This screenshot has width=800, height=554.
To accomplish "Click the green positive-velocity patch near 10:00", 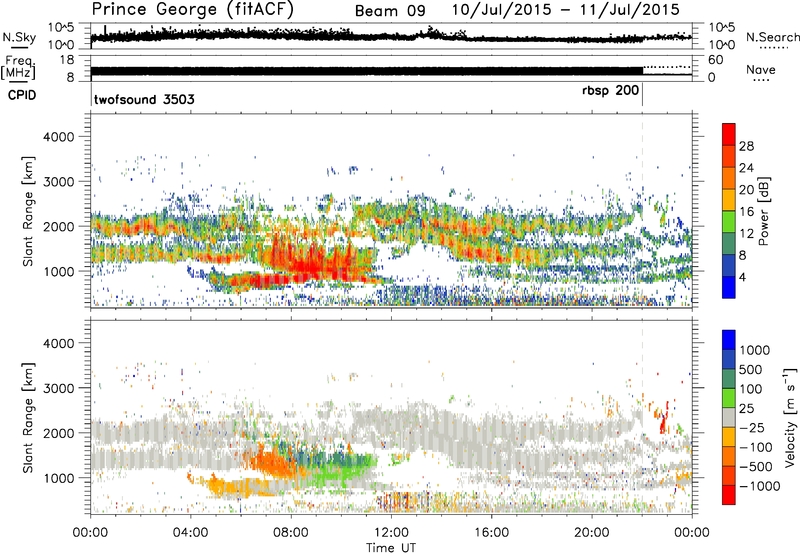I will click(342, 472).
